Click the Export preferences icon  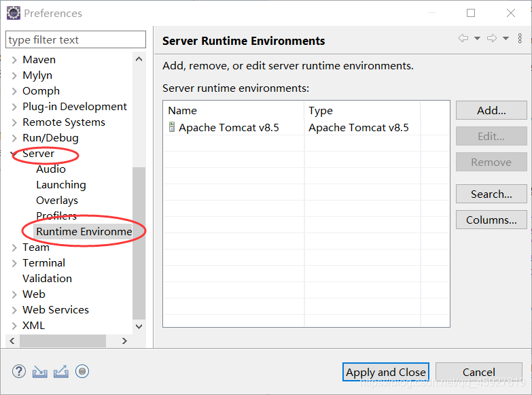click(61, 371)
